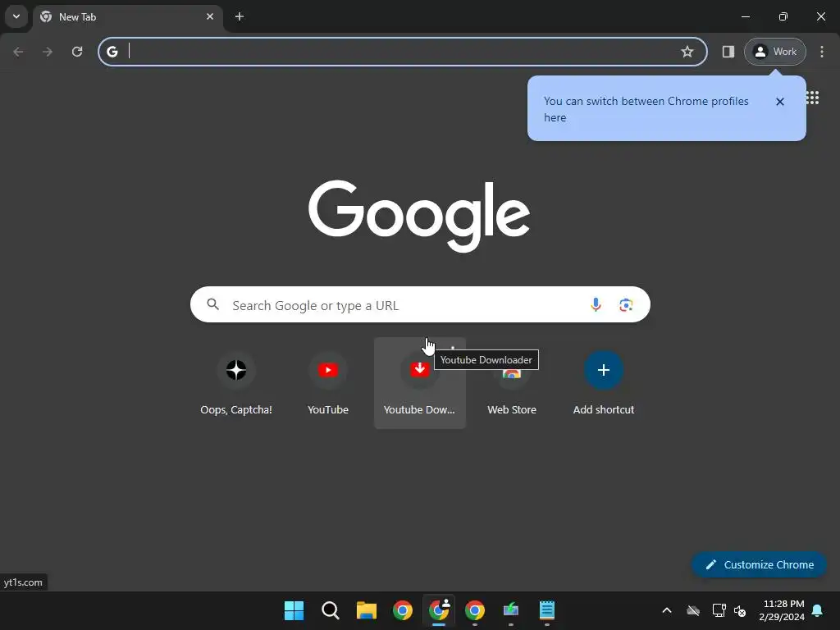Viewport: 840px width, 630px height.
Task: Search by image with Google Lens icon
Action: coord(626,305)
